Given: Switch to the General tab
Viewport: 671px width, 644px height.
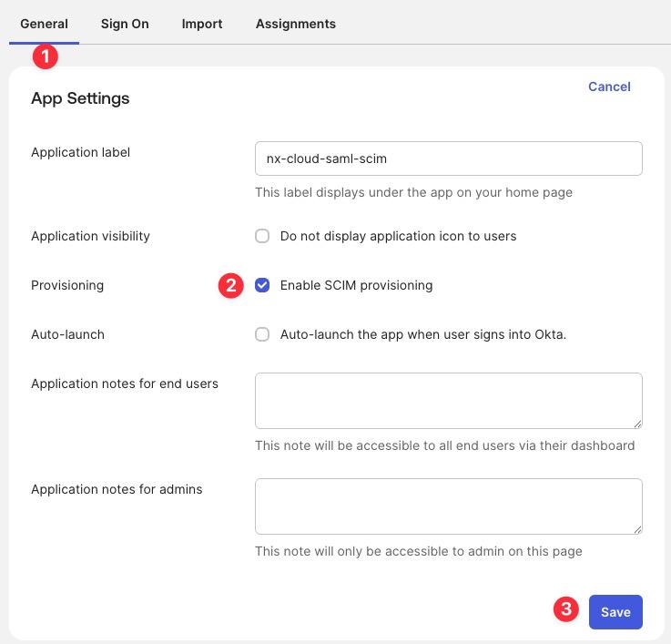Looking at the screenshot, I should (44, 24).
